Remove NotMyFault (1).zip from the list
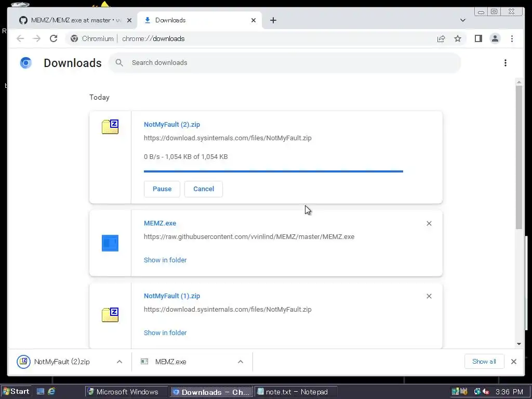532x399 pixels. tap(429, 296)
